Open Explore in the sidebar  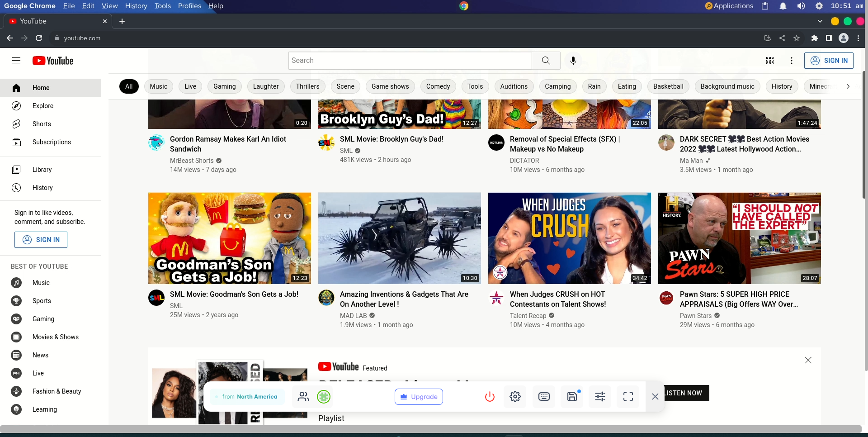click(51, 106)
